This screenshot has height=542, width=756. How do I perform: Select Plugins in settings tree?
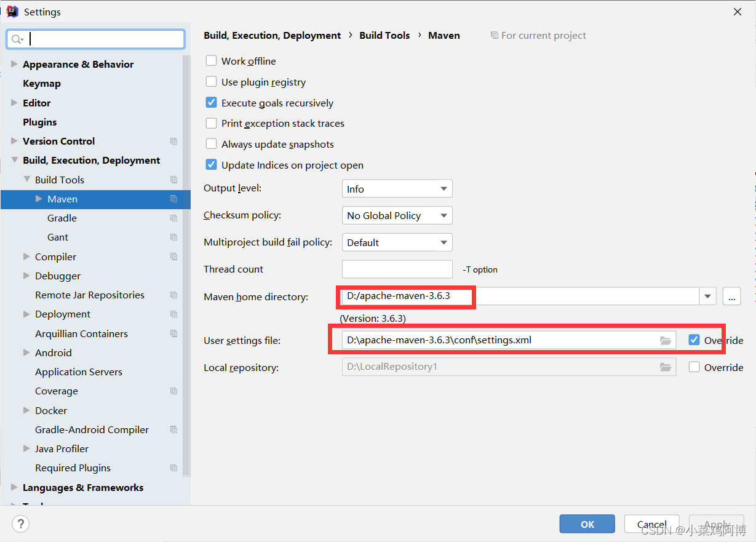(x=39, y=122)
